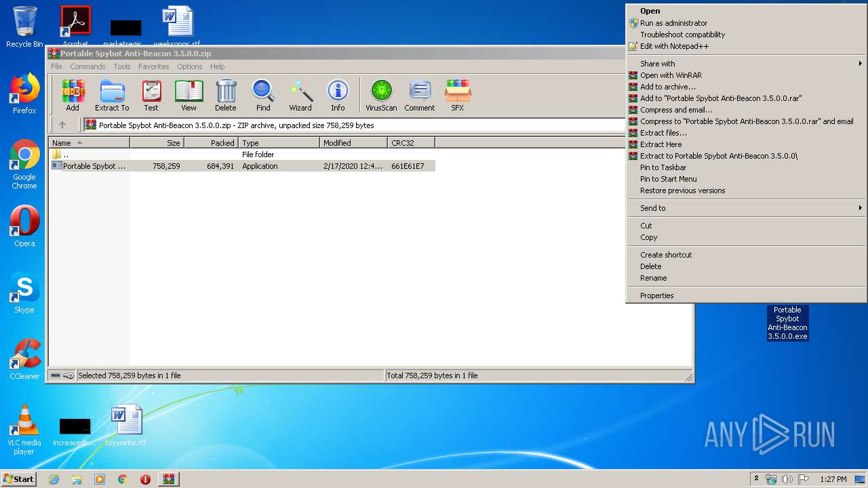868x488 pixels.
Task: Select the parent folder '..' row
Action: point(242,155)
